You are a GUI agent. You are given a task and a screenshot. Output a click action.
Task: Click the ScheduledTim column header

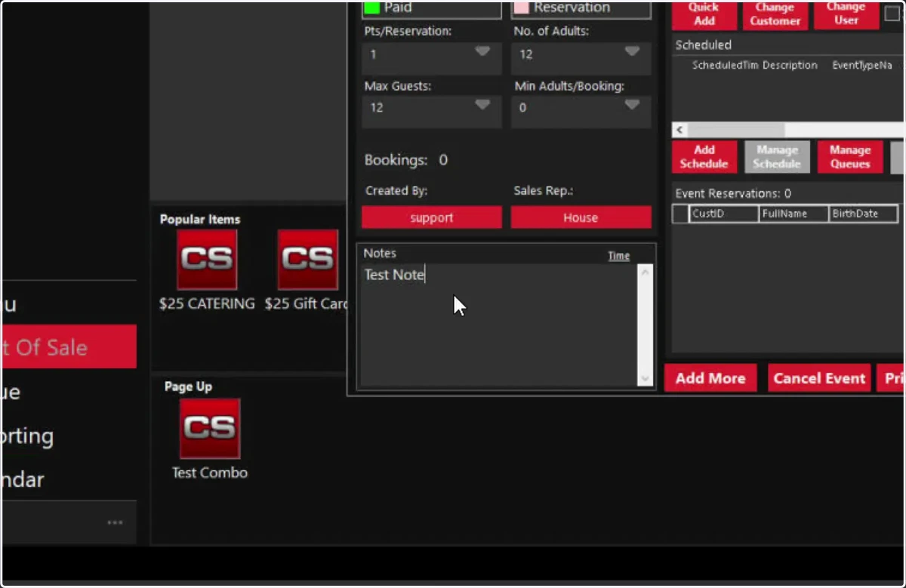[726, 66]
